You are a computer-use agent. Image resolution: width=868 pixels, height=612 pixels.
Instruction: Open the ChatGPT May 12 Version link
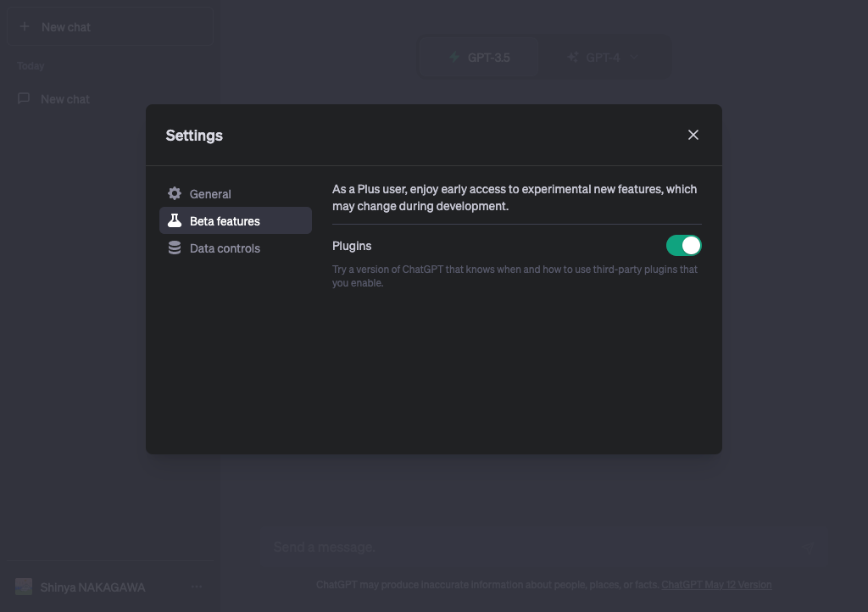(x=716, y=584)
